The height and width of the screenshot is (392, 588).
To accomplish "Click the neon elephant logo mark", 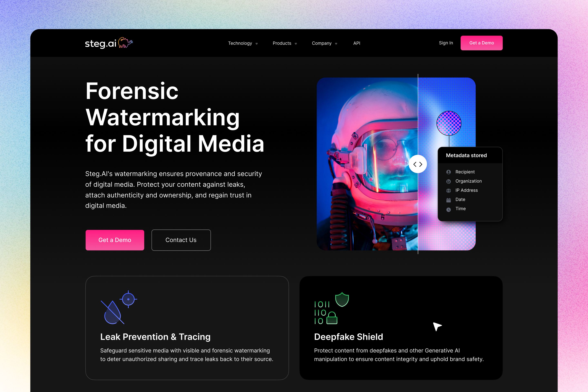I will click(125, 42).
